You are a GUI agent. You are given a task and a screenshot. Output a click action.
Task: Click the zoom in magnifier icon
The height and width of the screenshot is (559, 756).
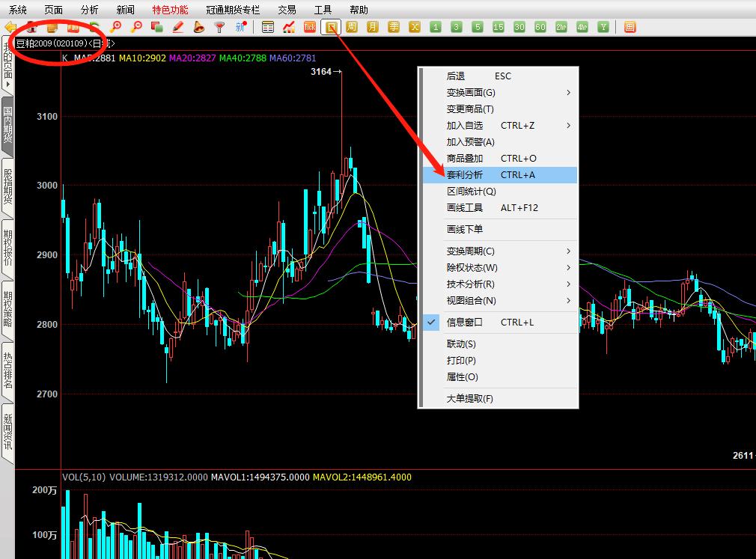116,27
